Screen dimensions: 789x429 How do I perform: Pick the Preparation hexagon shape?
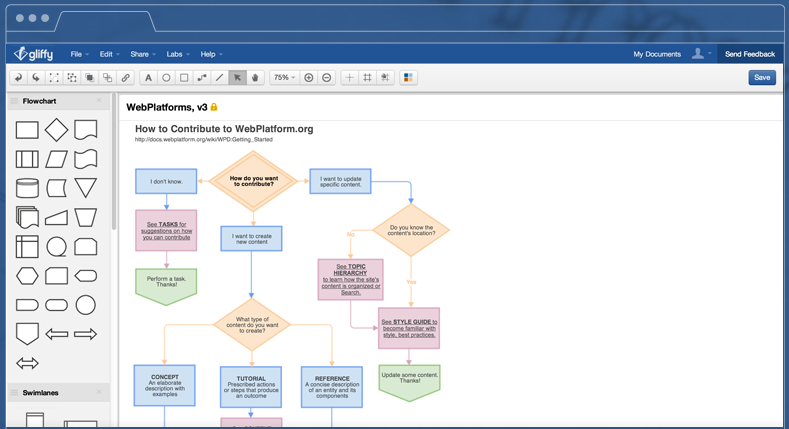coord(27,276)
